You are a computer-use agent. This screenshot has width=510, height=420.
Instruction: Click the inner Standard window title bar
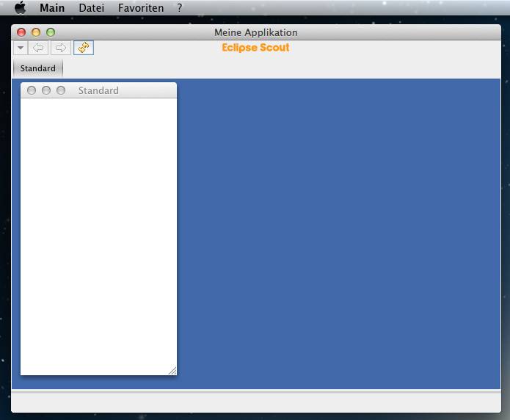point(98,90)
